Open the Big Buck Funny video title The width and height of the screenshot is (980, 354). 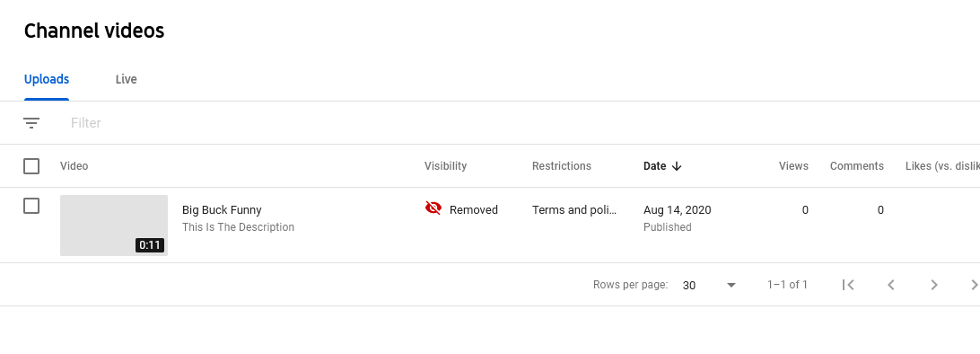(222, 210)
